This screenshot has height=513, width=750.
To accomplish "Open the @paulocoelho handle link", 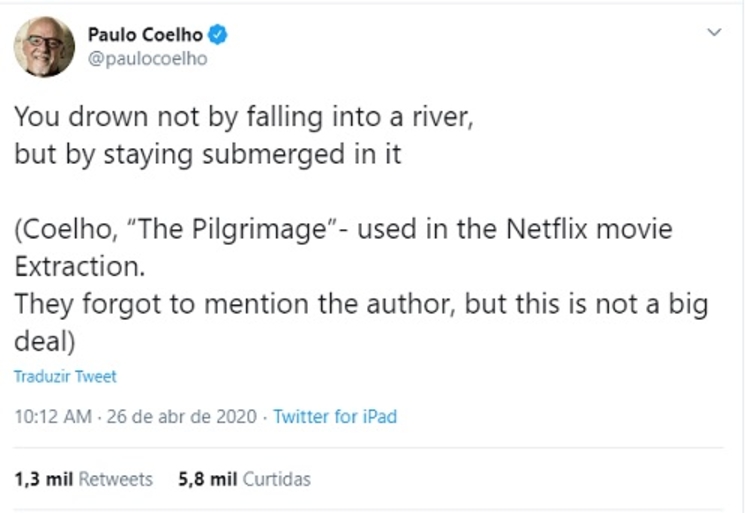I will (x=148, y=58).
